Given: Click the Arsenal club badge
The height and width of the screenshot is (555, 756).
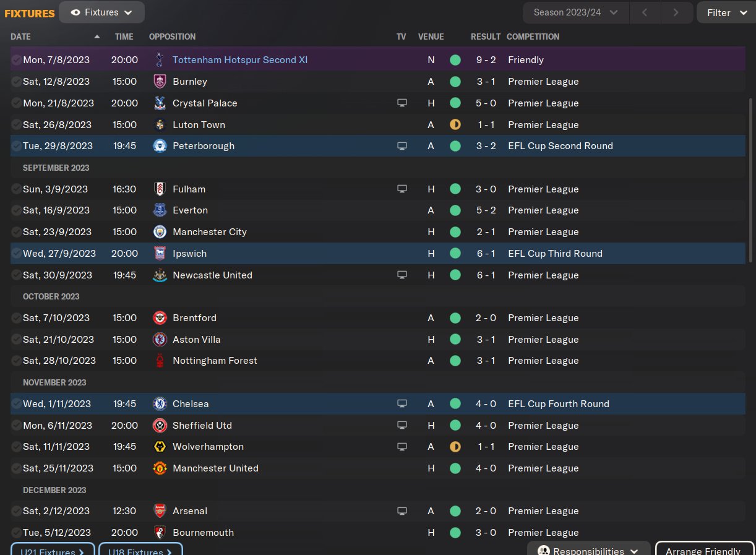Looking at the screenshot, I should click(160, 511).
